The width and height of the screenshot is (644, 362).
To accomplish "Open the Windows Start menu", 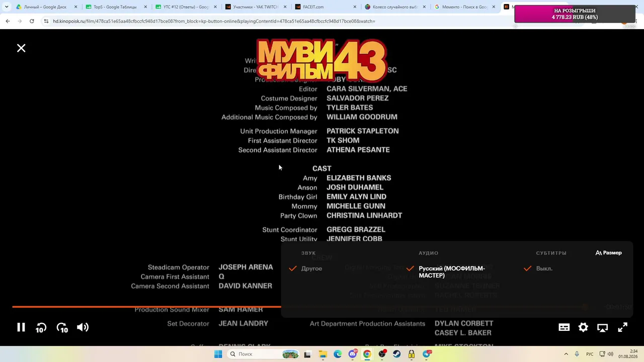I will click(x=218, y=354).
